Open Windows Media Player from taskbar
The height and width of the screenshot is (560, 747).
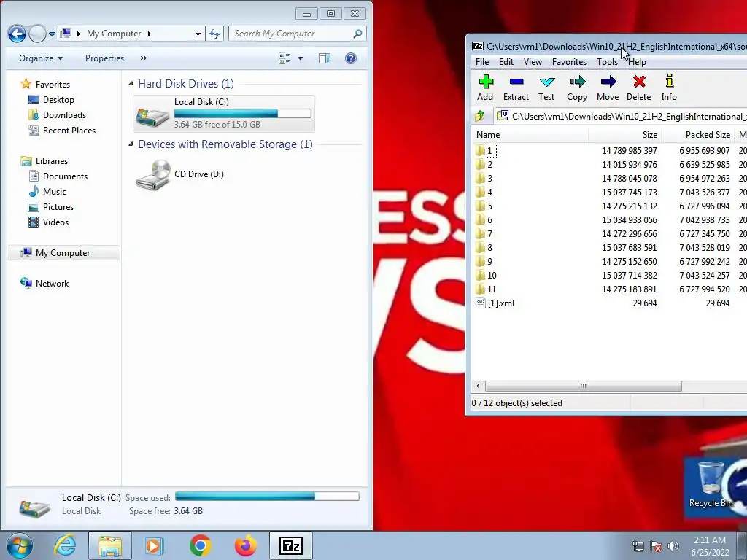[154, 545]
